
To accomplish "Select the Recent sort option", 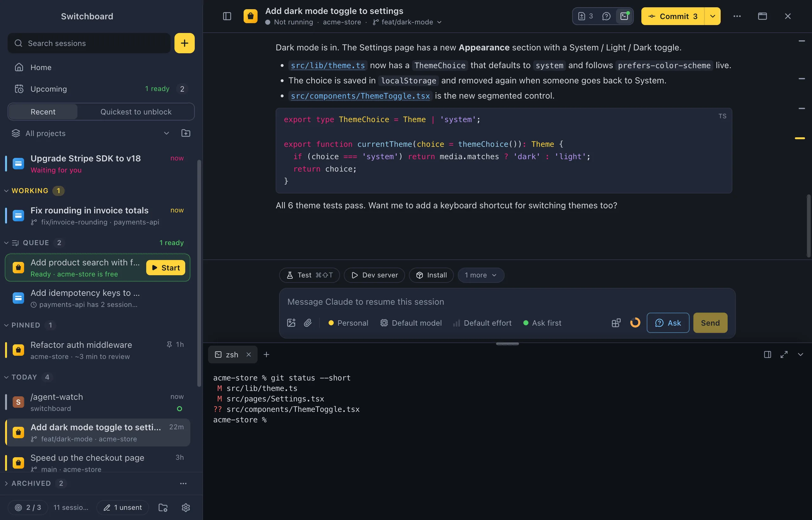I will pos(43,112).
